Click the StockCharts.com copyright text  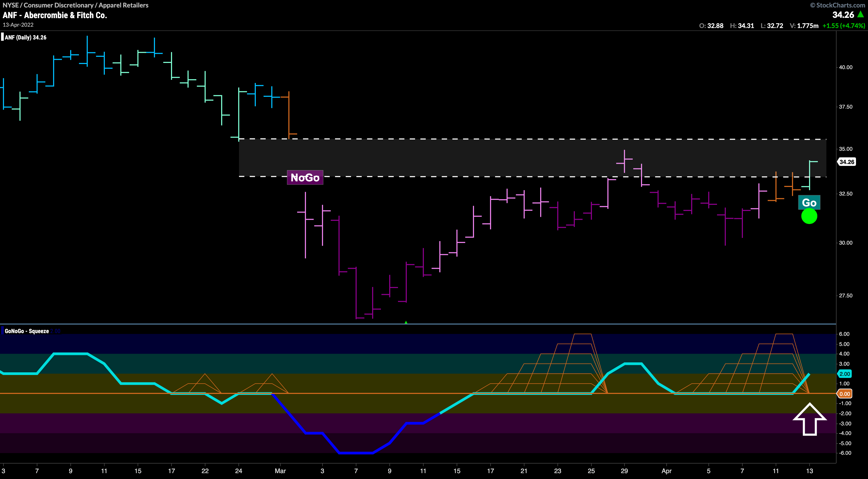(837, 5)
